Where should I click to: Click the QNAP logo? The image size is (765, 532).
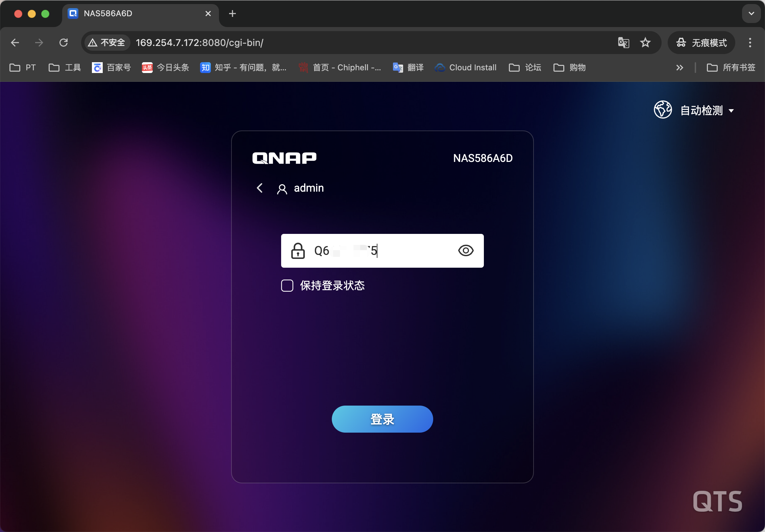click(x=284, y=158)
